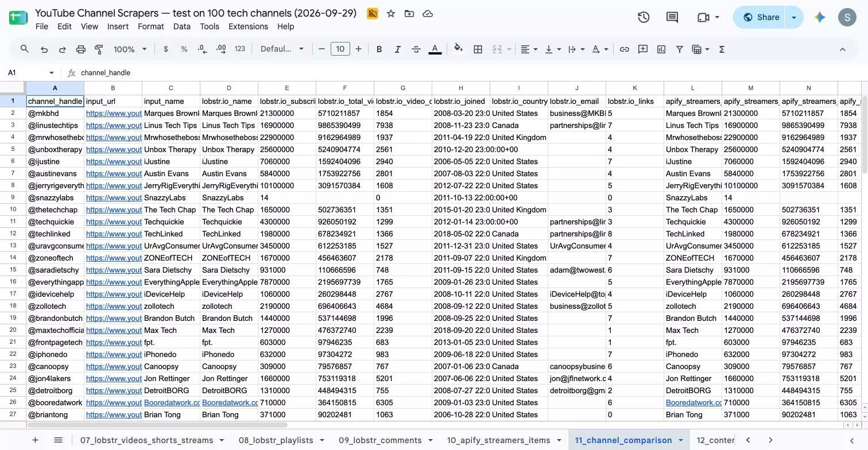This screenshot has height=450, width=868.
Task: Add a comment
Action: point(643,49)
